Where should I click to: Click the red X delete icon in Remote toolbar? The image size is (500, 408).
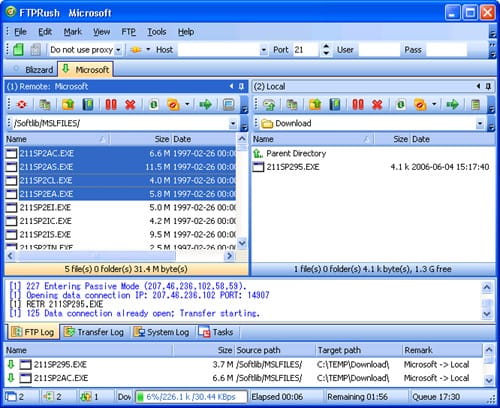click(x=130, y=105)
